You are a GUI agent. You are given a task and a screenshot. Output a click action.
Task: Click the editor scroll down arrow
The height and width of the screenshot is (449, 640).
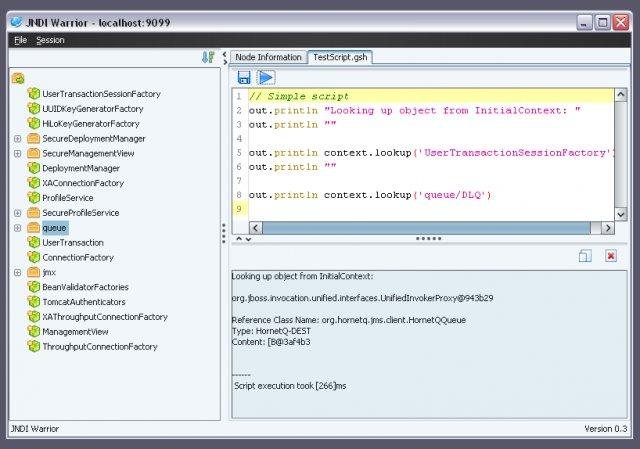[x=620, y=214]
